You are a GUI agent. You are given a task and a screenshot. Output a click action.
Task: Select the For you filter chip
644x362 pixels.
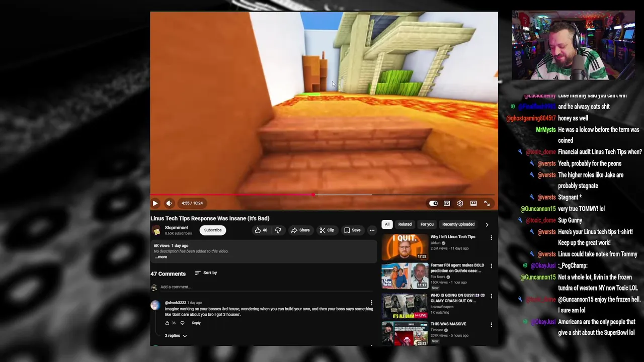427,224
